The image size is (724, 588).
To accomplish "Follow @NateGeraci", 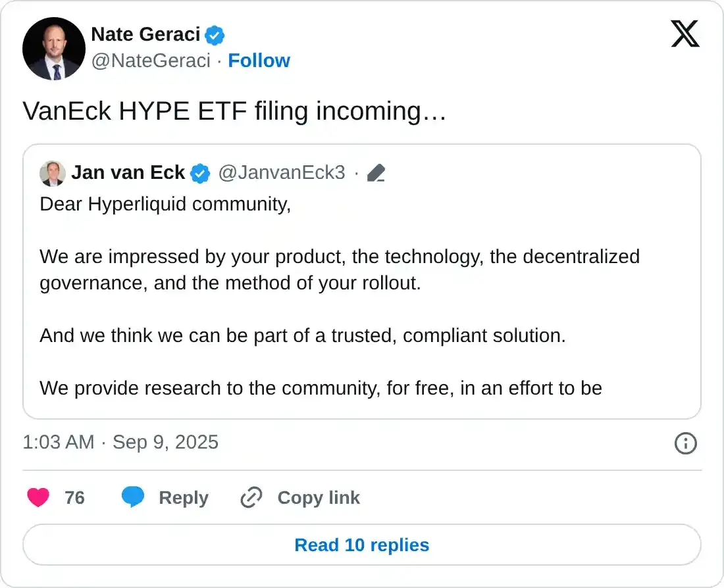I will pyautogui.click(x=259, y=61).
